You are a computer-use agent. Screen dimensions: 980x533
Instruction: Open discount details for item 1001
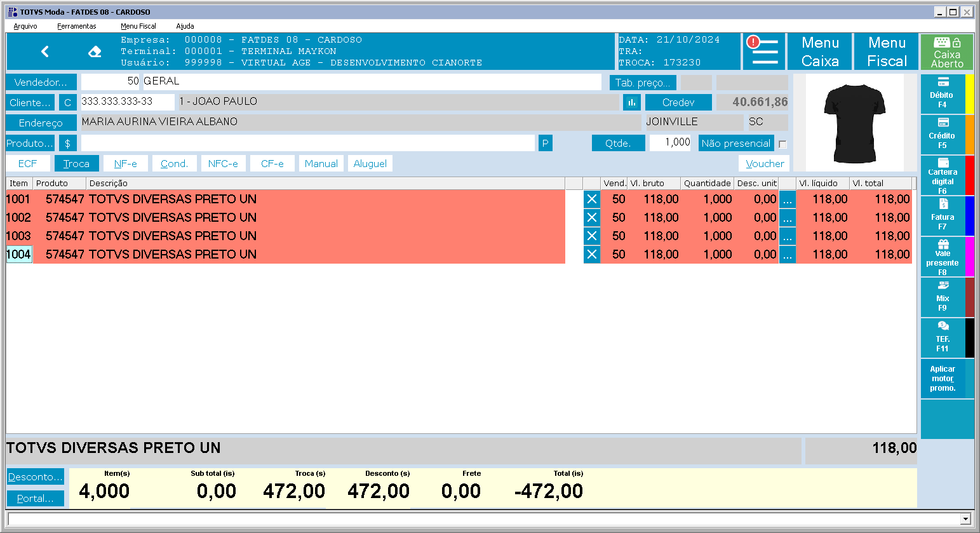[788, 199]
